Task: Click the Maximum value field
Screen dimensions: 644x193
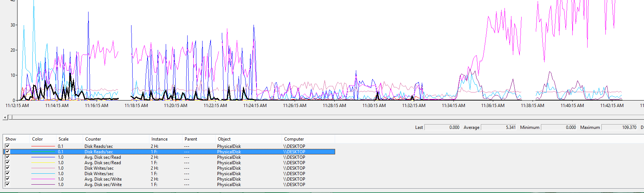Action: pos(619,127)
